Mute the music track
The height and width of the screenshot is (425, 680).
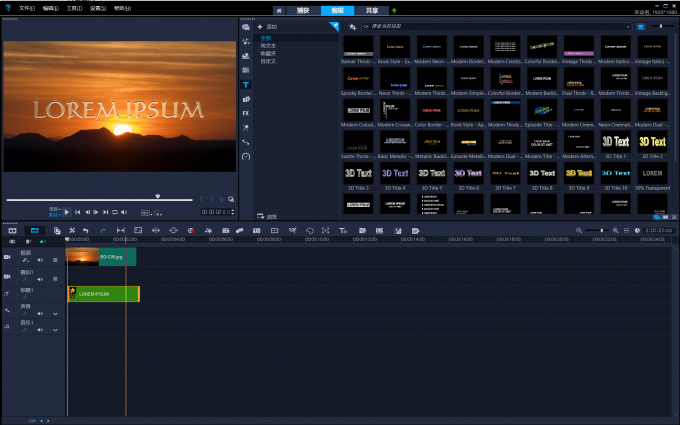pos(40,330)
